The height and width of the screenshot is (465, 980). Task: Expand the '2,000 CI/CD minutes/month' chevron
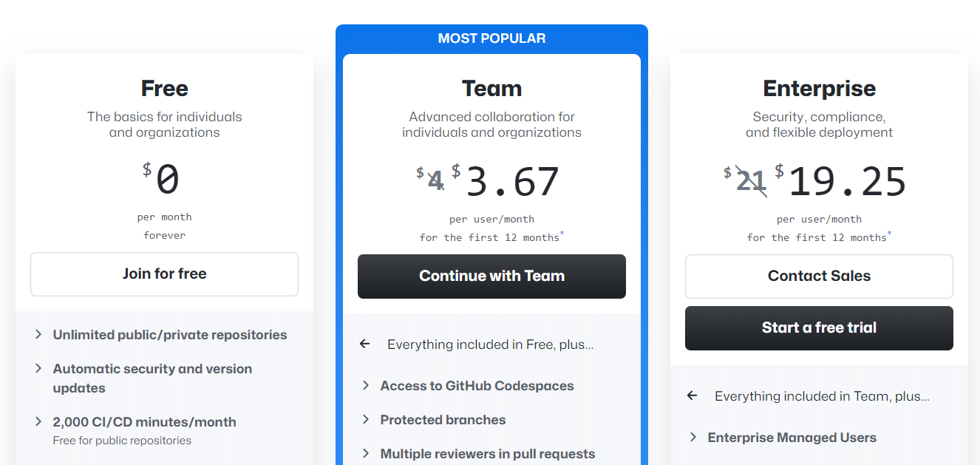coord(38,421)
